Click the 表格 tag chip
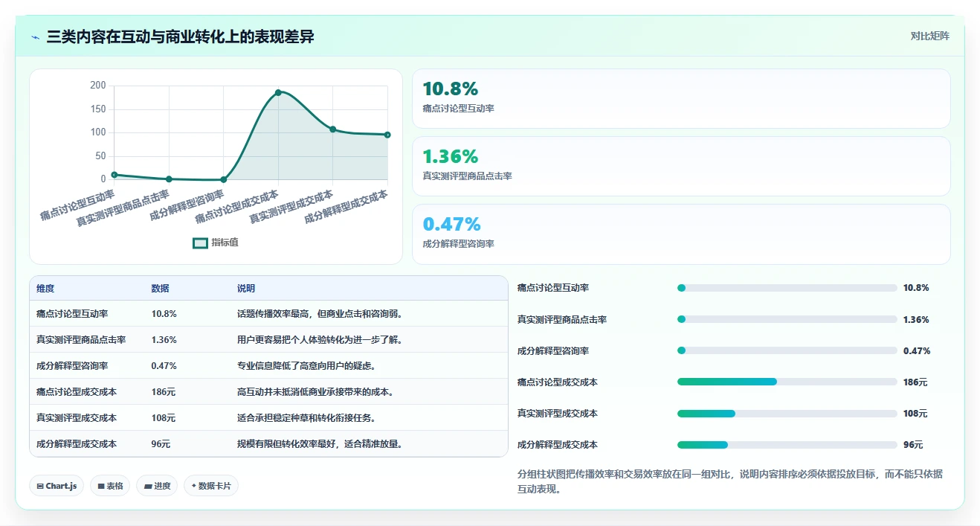980x526 pixels. point(110,486)
